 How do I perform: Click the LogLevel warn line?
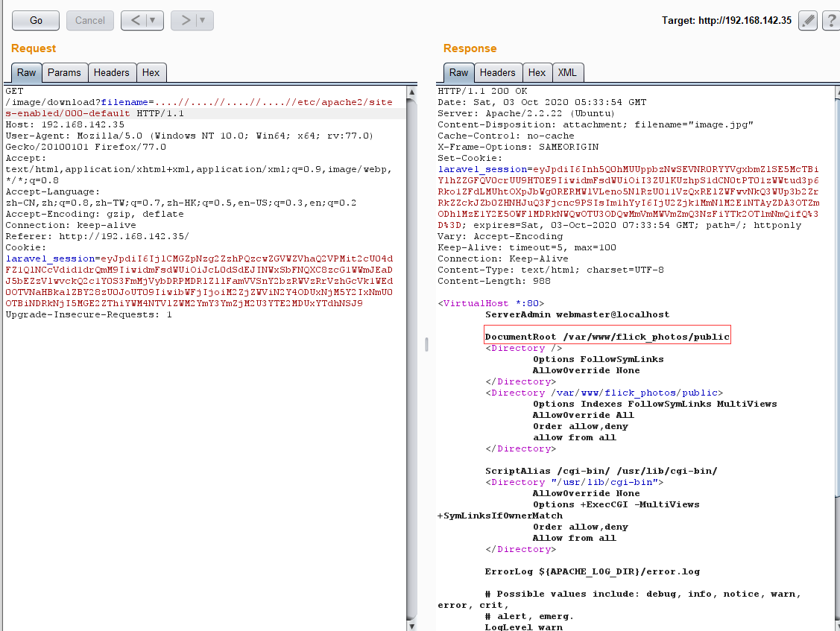tap(524, 627)
